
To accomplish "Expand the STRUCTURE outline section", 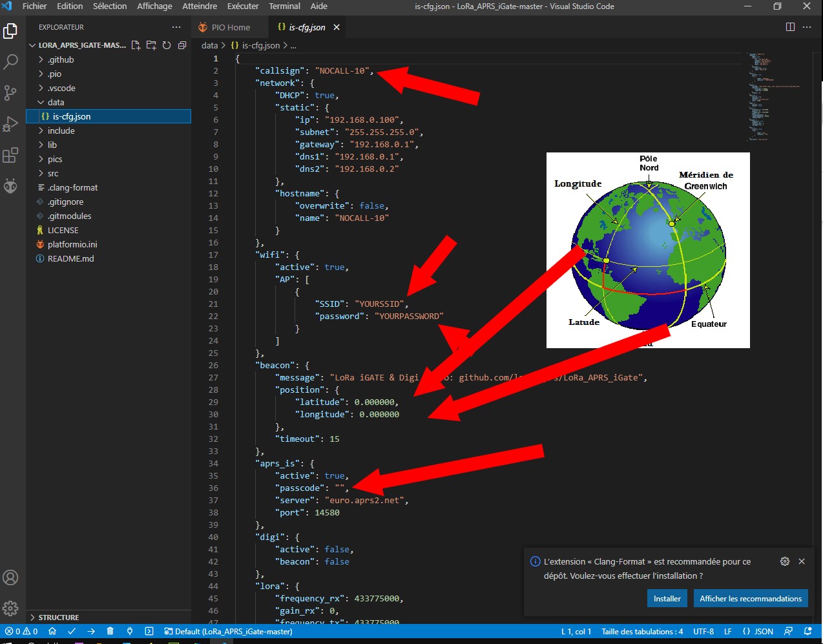I will 108,618.
